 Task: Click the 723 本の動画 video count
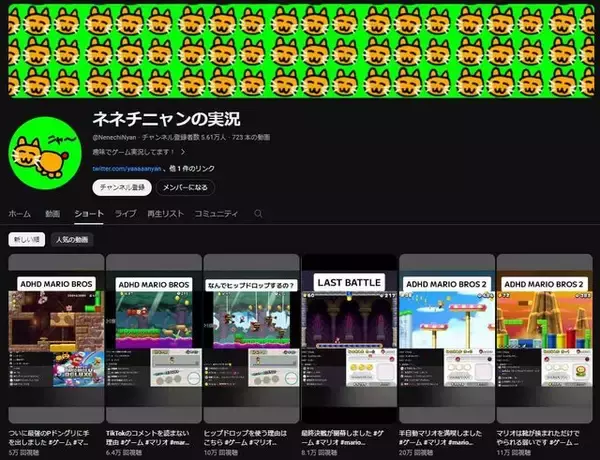(251, 137)
